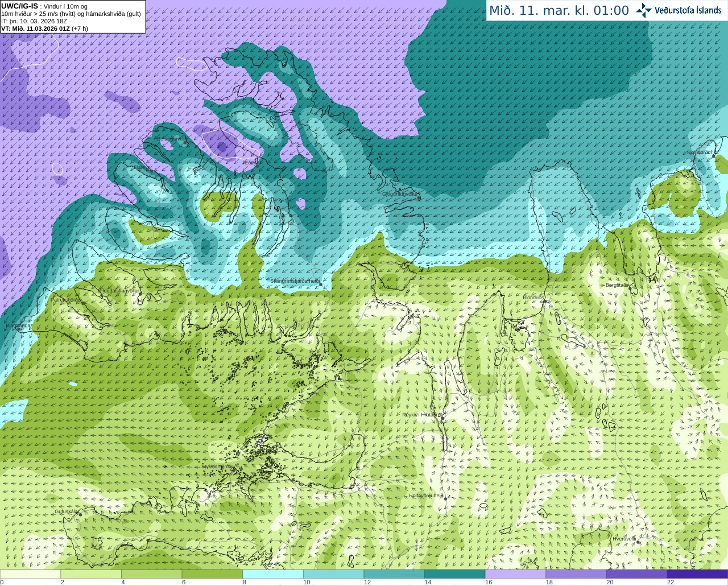Image resolution: width=728 pixels, height=586 pixels.
Task: Click the Bolungarvík station label
Action: (171, 139)
